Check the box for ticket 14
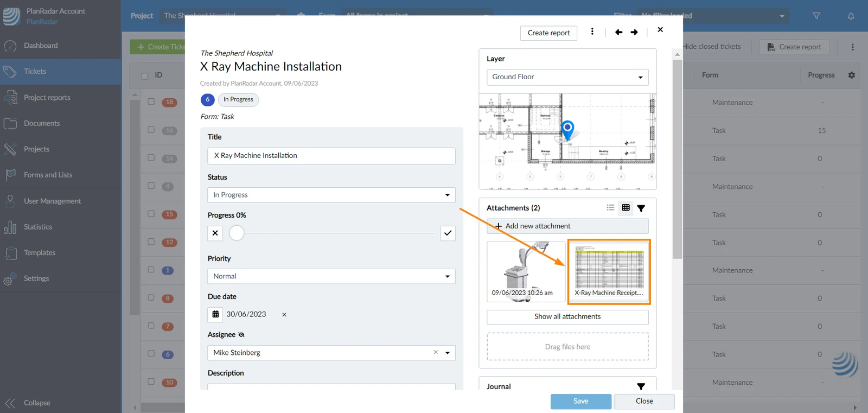Screen dimensions: 868x413 tap(151, 158)
